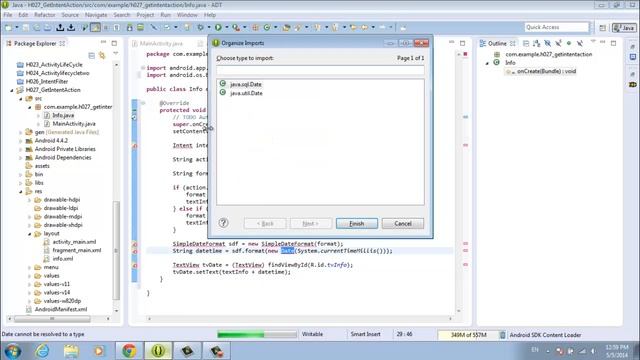
Task: Open New toolbar dropdown arrow
Action: click(17, 27)
